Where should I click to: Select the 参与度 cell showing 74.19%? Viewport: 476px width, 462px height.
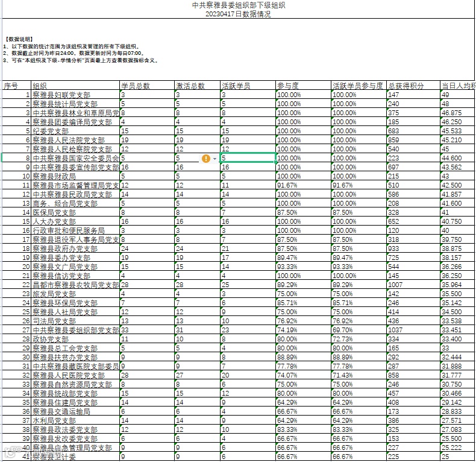pyautogui.click(x=303, y=330)
